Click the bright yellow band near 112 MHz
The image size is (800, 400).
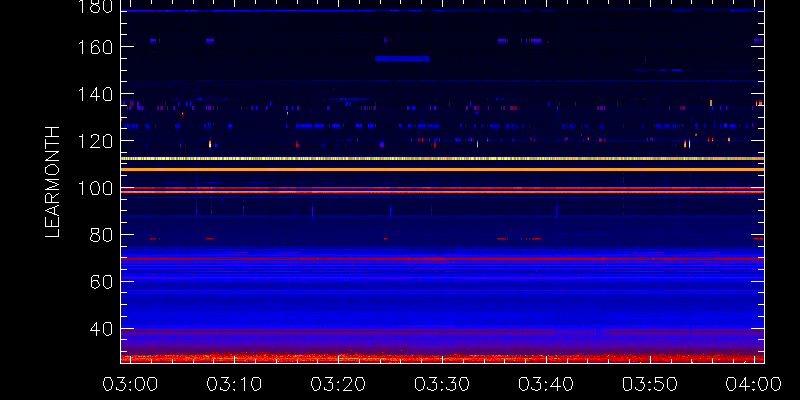coord(442,159)
